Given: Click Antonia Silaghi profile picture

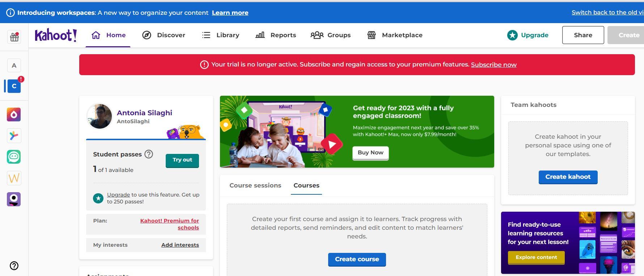Looking at the screenshot, I should click(x=99, y=116).
